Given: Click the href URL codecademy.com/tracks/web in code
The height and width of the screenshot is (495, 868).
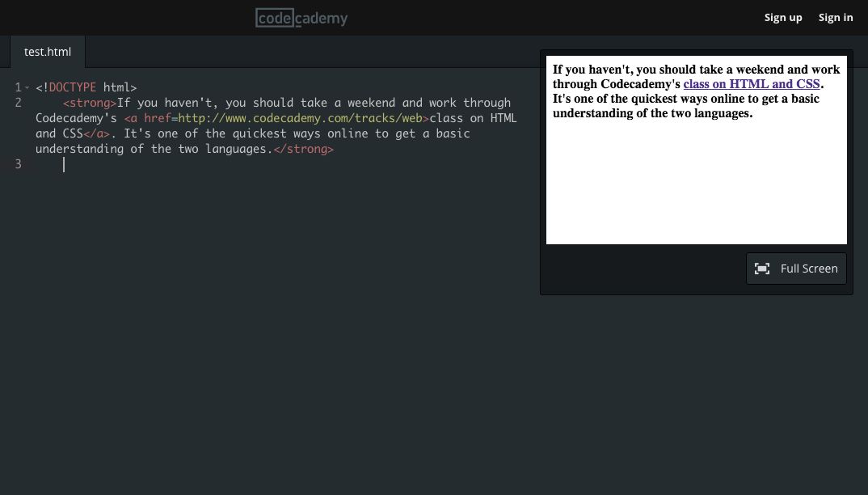Looking at the screenshot, I should click(x=300, y=118).
